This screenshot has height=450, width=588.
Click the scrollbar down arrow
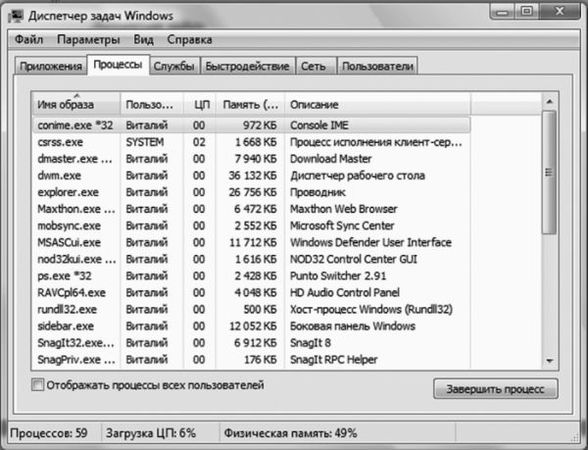pyautogui.click(x=549, y=361)
